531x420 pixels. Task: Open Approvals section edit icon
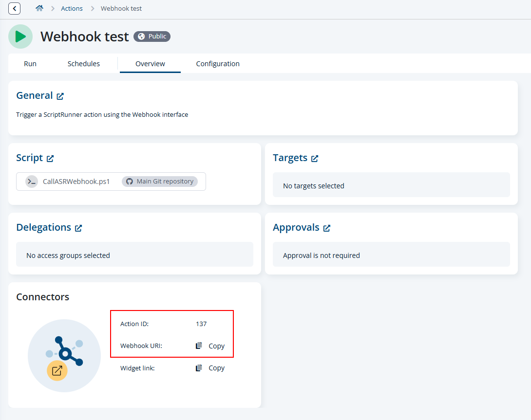point(327,228)
